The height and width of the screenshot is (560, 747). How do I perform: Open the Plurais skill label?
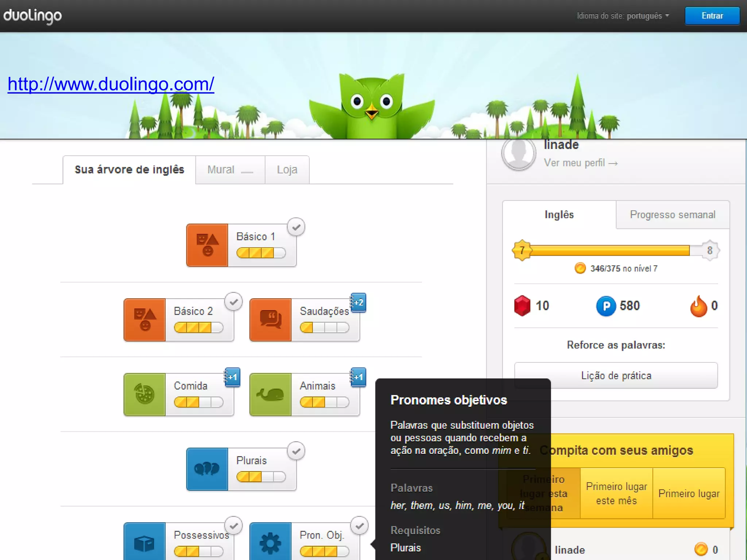pos(251,460)
